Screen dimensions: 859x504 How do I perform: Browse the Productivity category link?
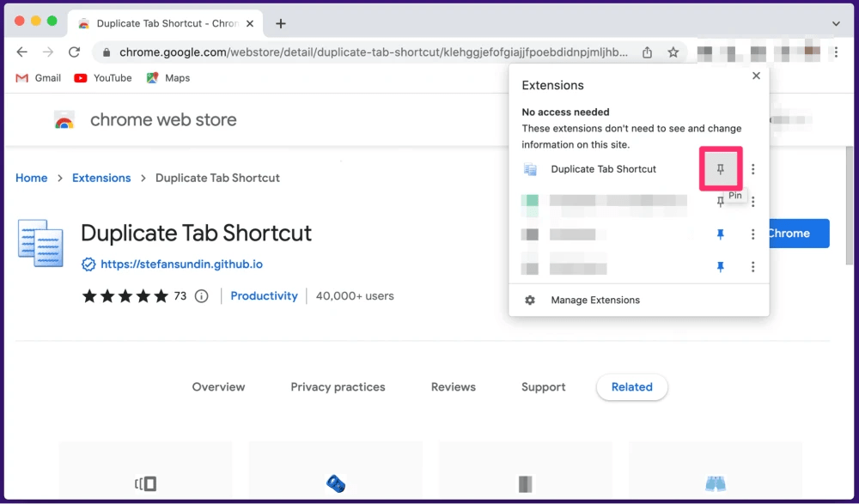click(x=264, y=295)
